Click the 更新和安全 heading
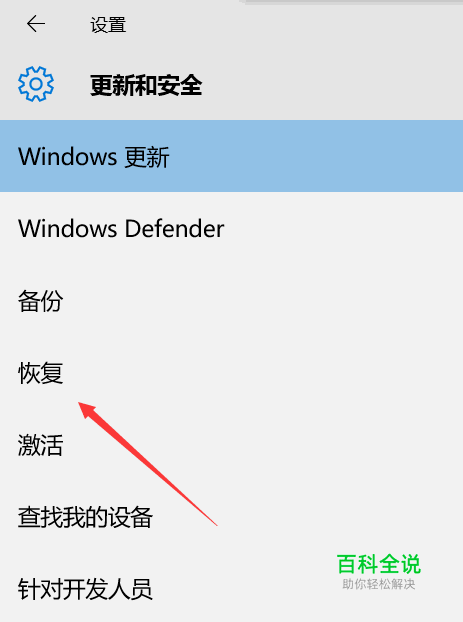 146,85
